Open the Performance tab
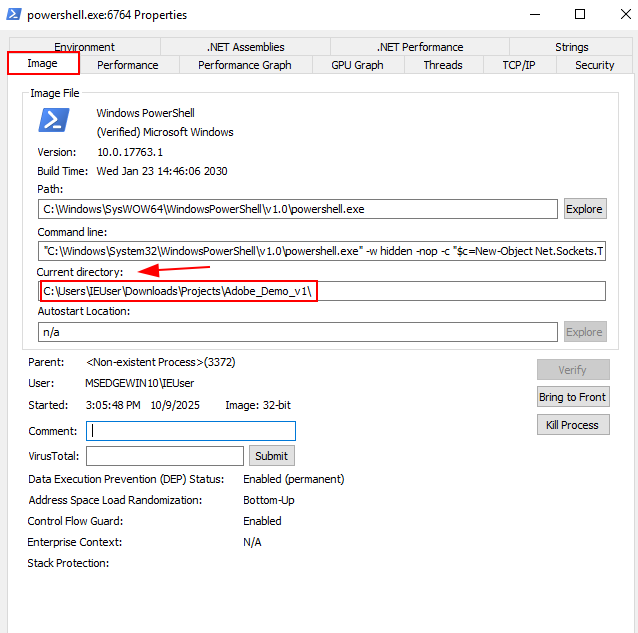638x633 pixels. click(128, 65)
